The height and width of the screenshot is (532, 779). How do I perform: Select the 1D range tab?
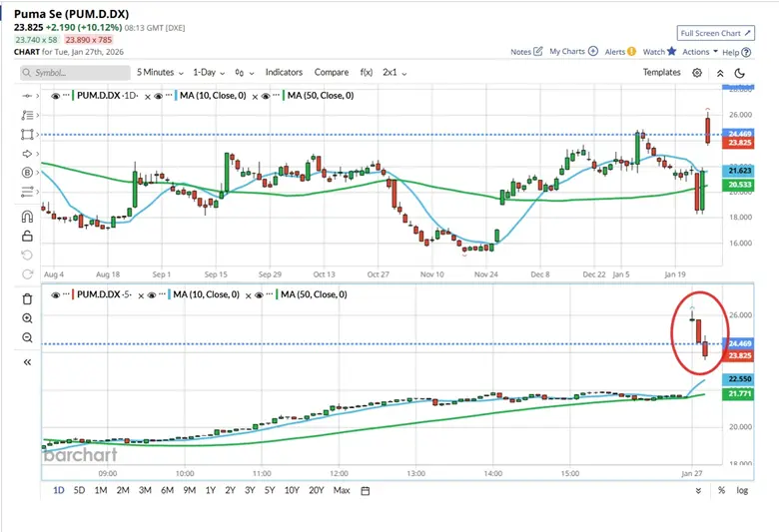[x=59, y=490]
